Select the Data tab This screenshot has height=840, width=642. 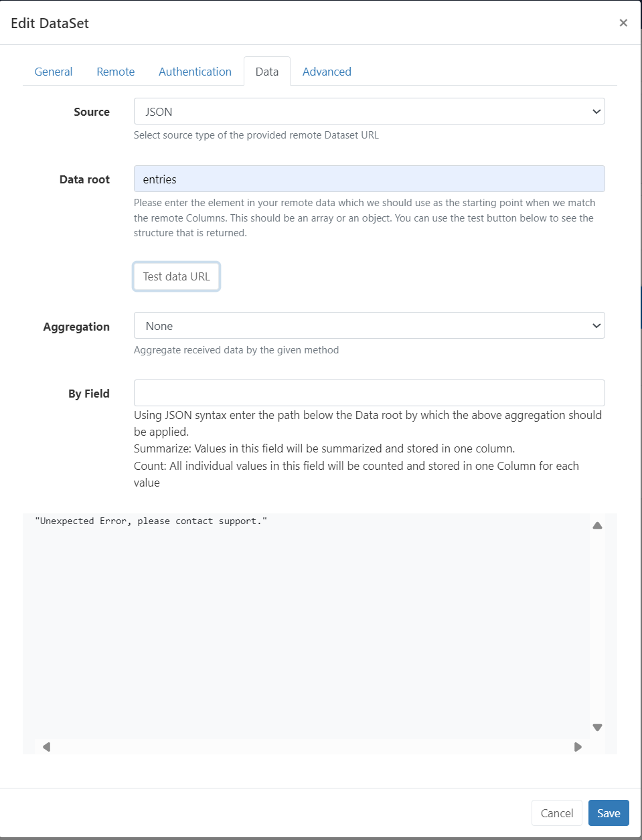point(266,72)
